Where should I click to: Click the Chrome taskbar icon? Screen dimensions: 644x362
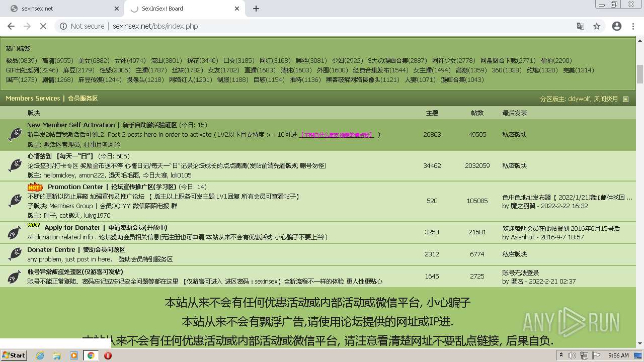[x=91, y=355]
